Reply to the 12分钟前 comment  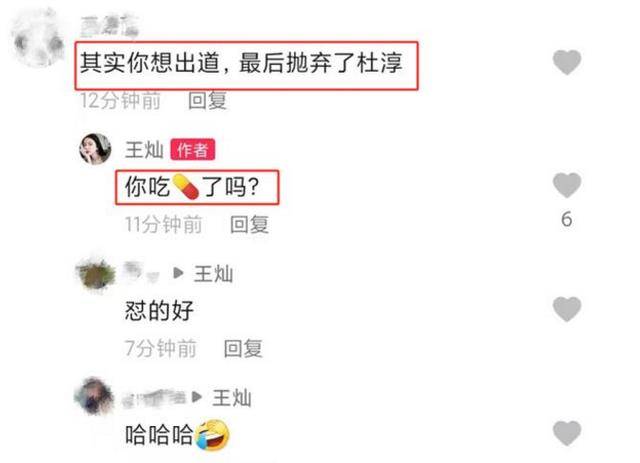tap(207, 100)
